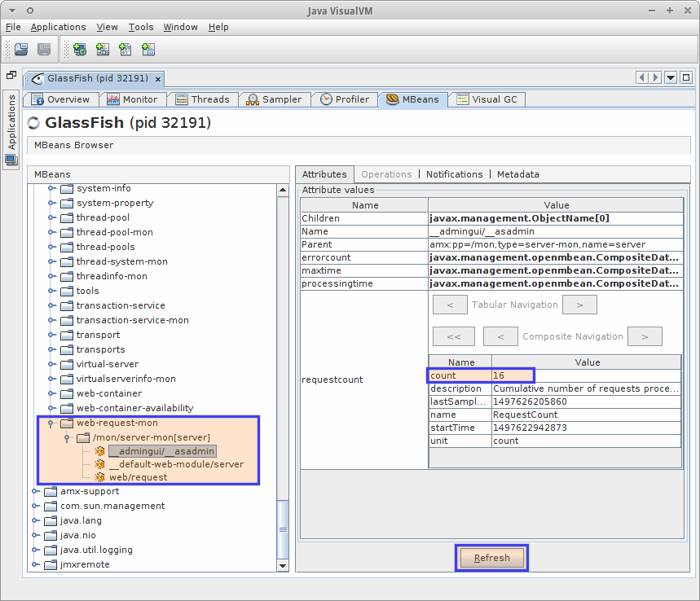Click Composite Navigation next '>' button
The width and height of the screenshot is (700, 601).
645,337
